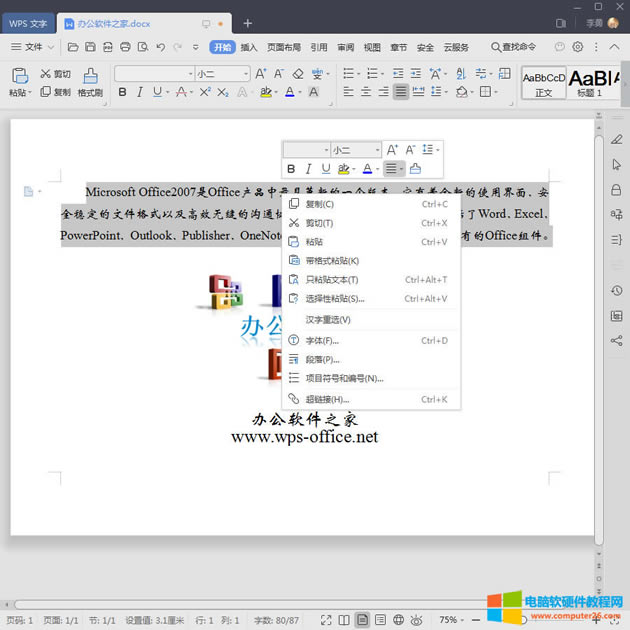Toggle Italic on the floating mini toolbar
Image resolution: width=630 pixels, height=630 pixels.
coord(309,169)
